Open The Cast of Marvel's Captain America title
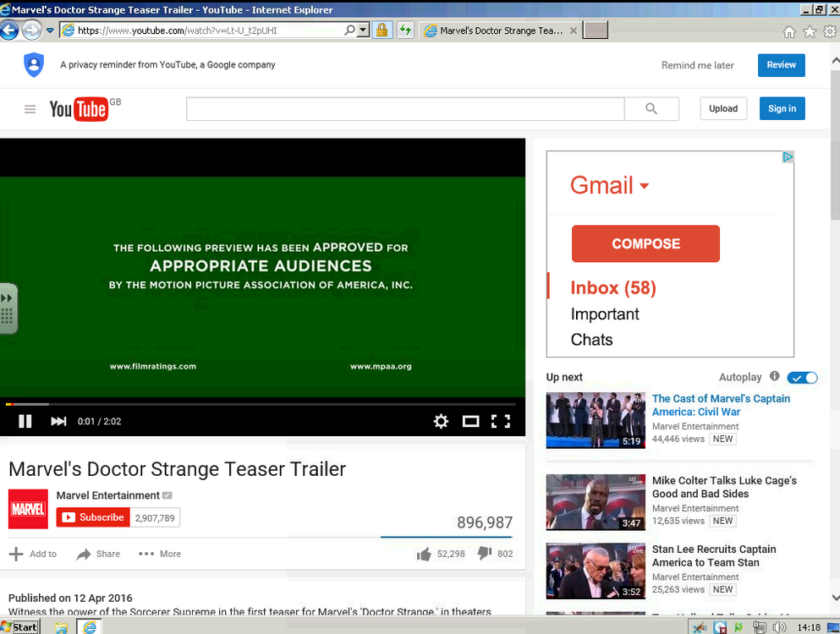Viewport: 840px width, 634px height. point(721,406)
